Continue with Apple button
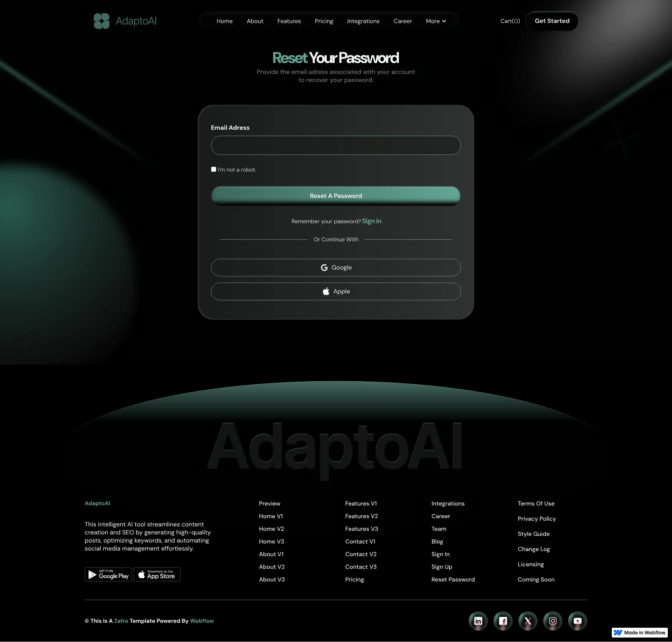 [x=336, y=291]
